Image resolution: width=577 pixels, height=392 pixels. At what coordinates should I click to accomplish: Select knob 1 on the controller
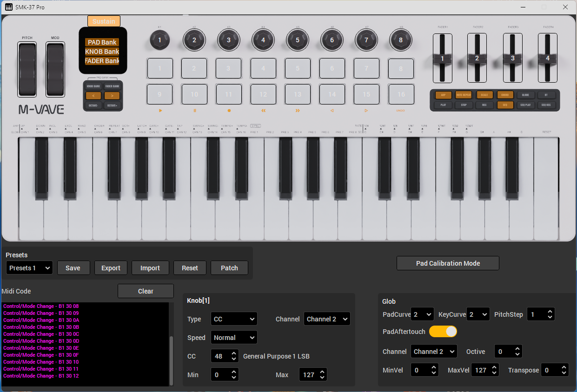pos(159,40)
